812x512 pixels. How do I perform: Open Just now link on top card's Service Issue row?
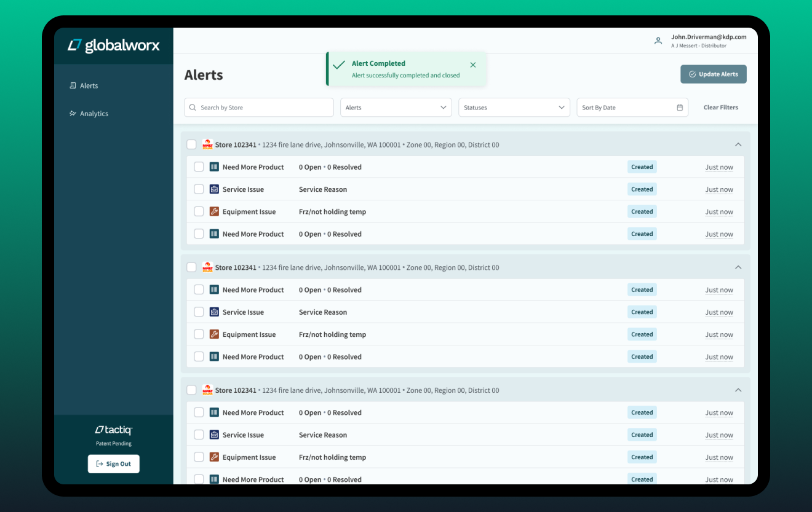click(719, 190)
